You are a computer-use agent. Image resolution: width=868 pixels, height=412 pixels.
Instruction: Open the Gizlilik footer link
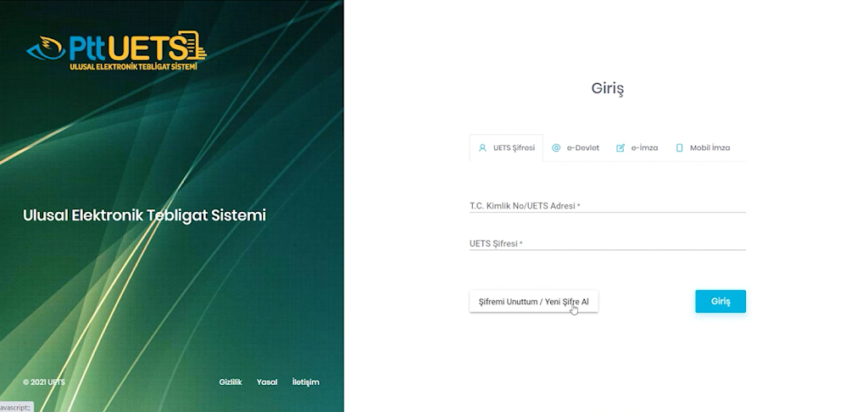coord(231,382)
